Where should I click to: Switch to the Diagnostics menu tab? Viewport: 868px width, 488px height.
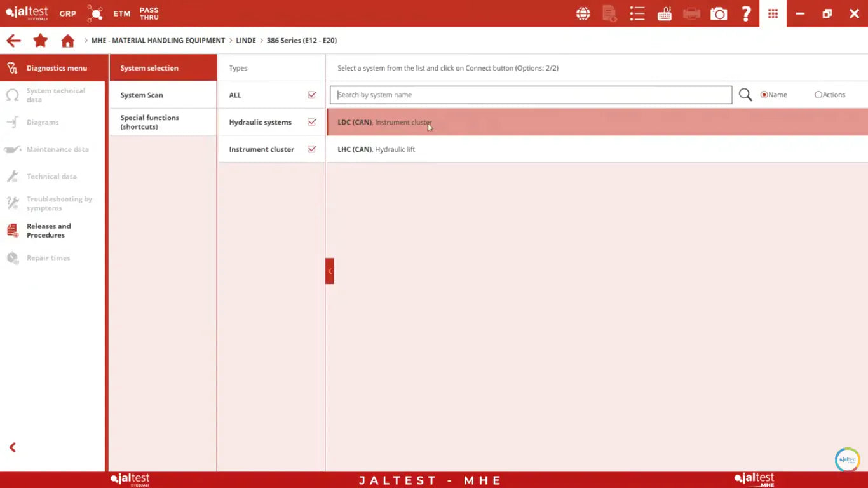tap(53, 67)
